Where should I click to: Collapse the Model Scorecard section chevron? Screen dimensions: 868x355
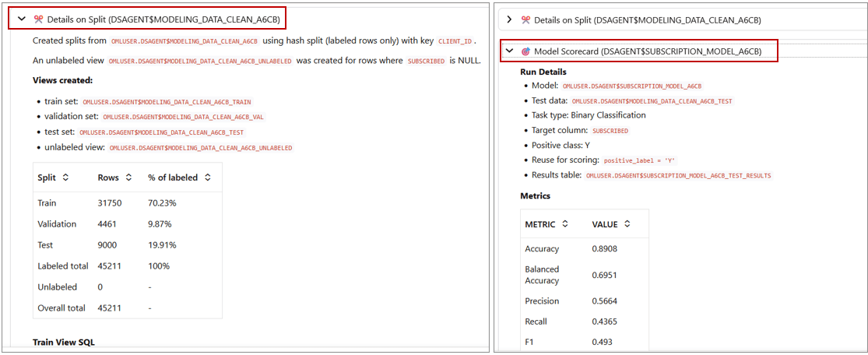coord(509,51)
